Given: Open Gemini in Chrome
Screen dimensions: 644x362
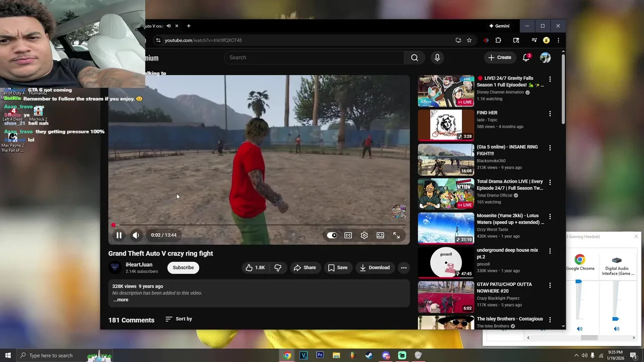Looking at the screenshot, I should coord(499,26).
